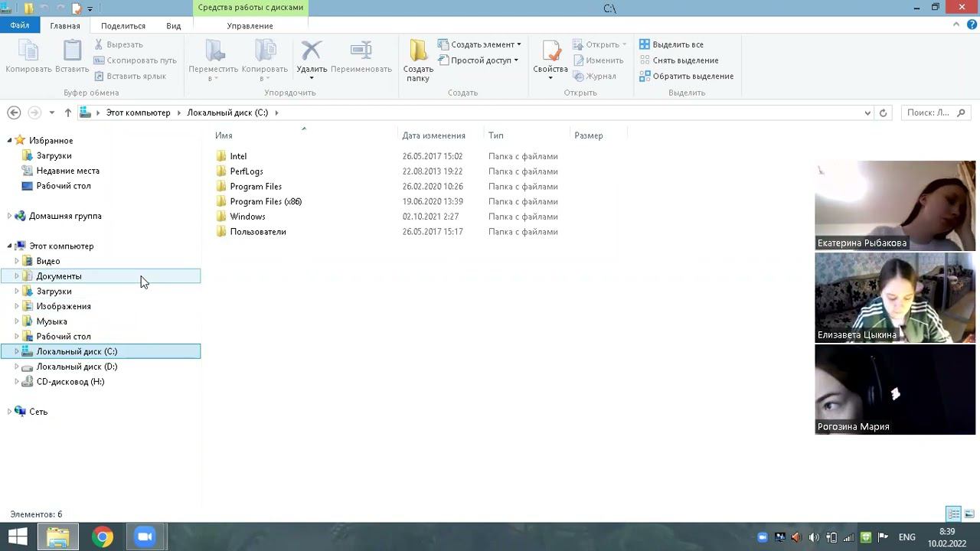Expand the Удалить dropdown arrow
Screen dimensions: 980x551
tap(312, 78)
